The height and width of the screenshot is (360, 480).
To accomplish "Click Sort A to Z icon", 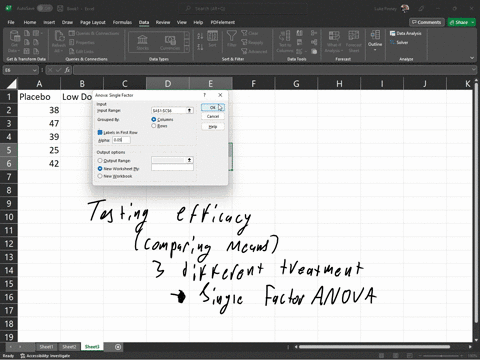I will coord(200,36).
